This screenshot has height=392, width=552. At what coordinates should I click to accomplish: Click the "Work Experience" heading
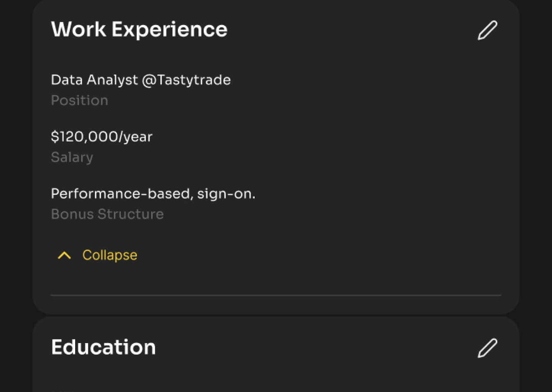[x=139, y=30]
